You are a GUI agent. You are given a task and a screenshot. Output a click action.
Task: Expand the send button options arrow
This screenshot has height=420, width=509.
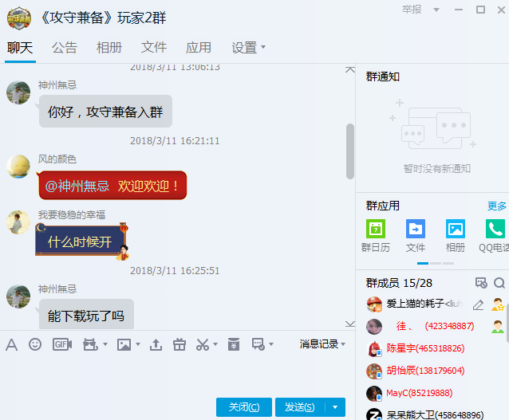(335, 407)
